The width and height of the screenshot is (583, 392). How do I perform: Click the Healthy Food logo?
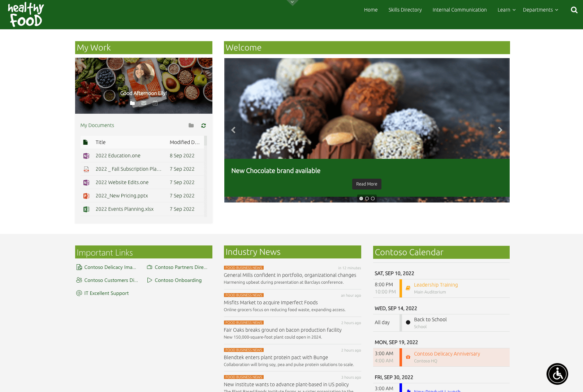[26, 14]
